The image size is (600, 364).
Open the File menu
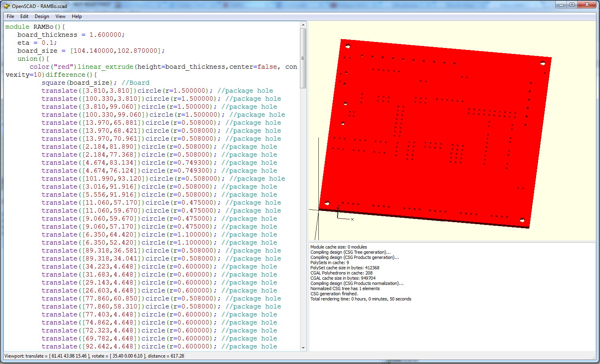tap(10, 16)
